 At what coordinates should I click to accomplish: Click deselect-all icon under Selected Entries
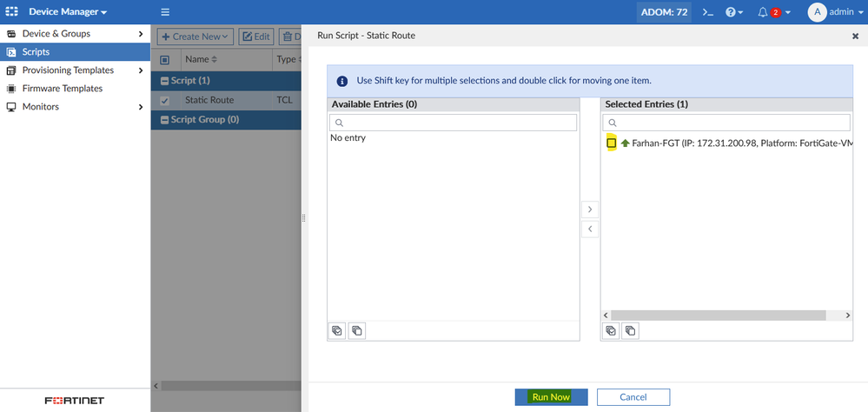[x=630, y=330]
